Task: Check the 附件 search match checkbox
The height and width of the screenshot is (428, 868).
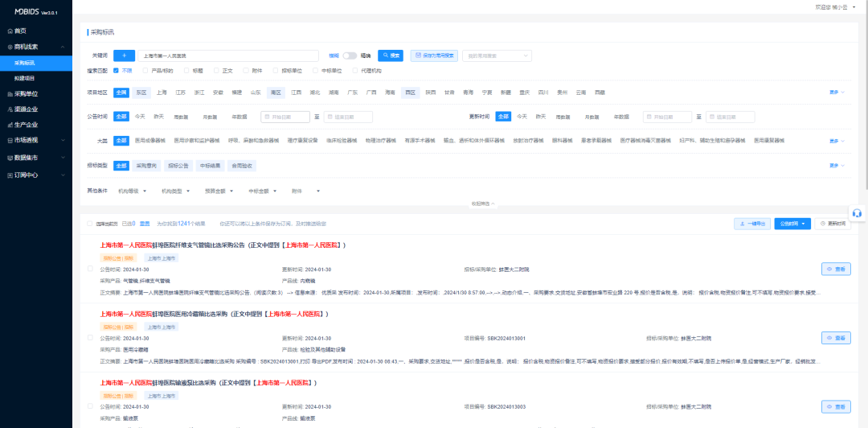Action: click(x=246, y=71)
